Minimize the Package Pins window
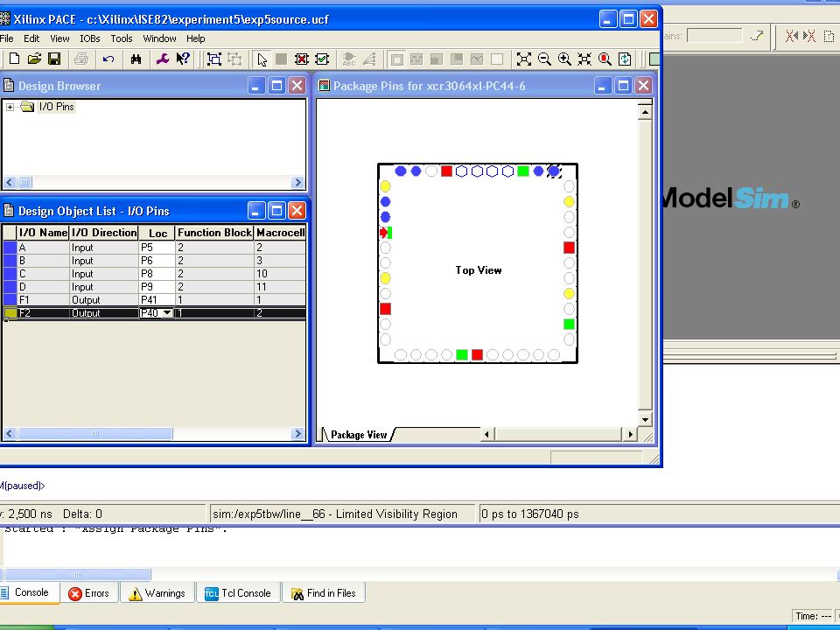 point(603,86)
